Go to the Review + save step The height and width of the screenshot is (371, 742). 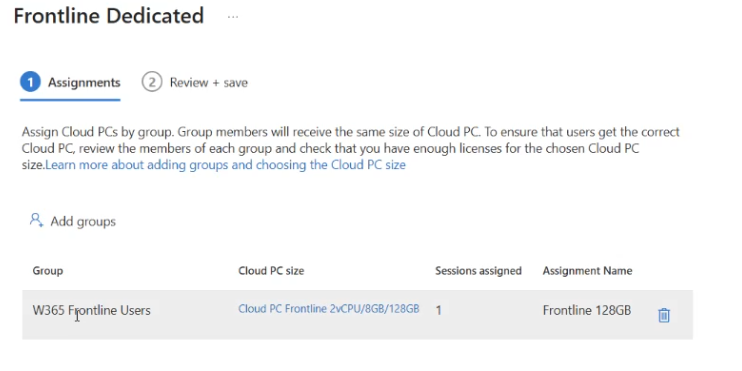tap(194, 82)
